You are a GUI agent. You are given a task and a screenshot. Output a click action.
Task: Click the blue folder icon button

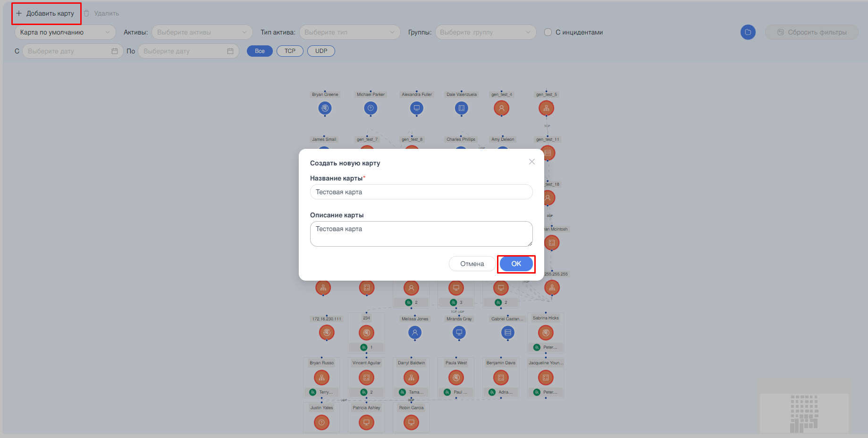tap(748, 32)
